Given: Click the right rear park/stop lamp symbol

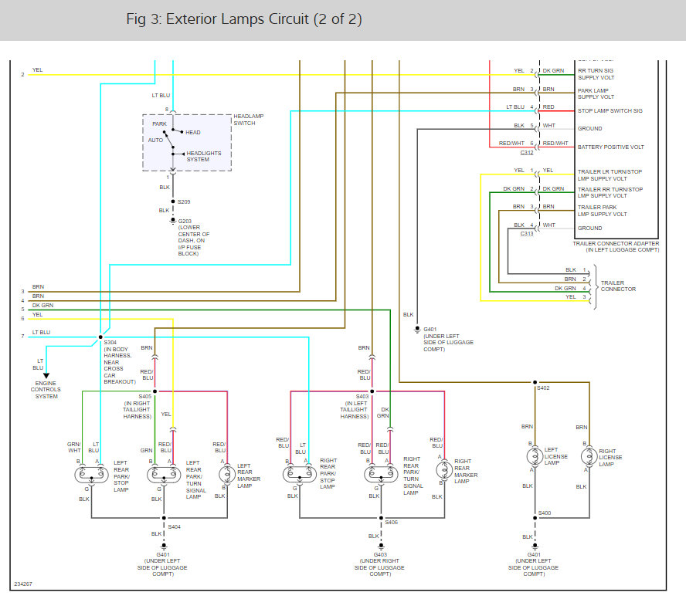Looking at the screenshot, I should coord(300,474).
